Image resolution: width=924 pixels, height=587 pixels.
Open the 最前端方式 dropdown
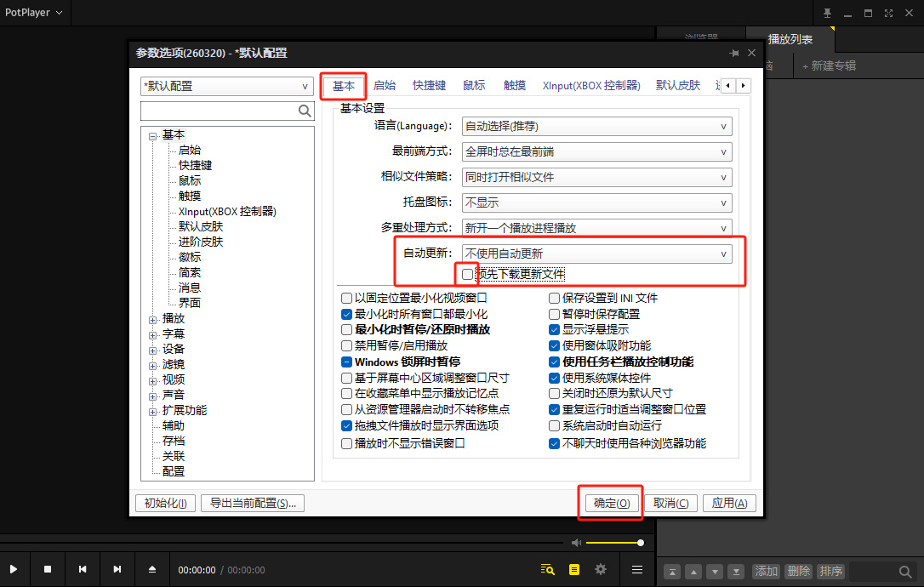(x=597, y=151)
